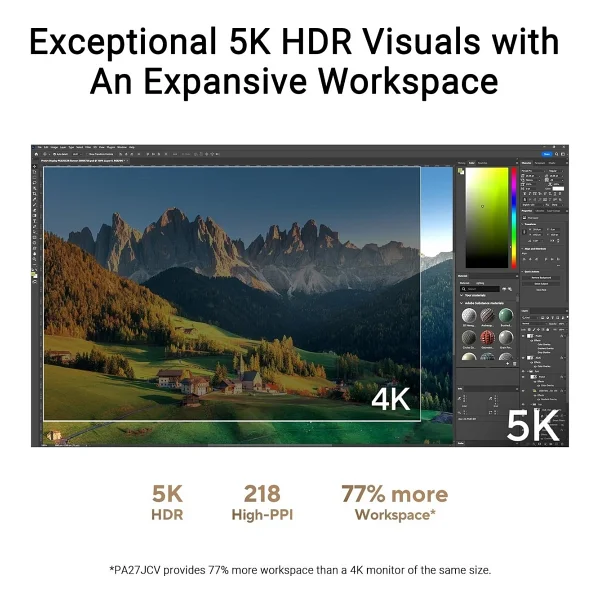This screenshot has height=600, width=600.
Task: Click the green material sphere thumbnail
Action: (505, 316)
